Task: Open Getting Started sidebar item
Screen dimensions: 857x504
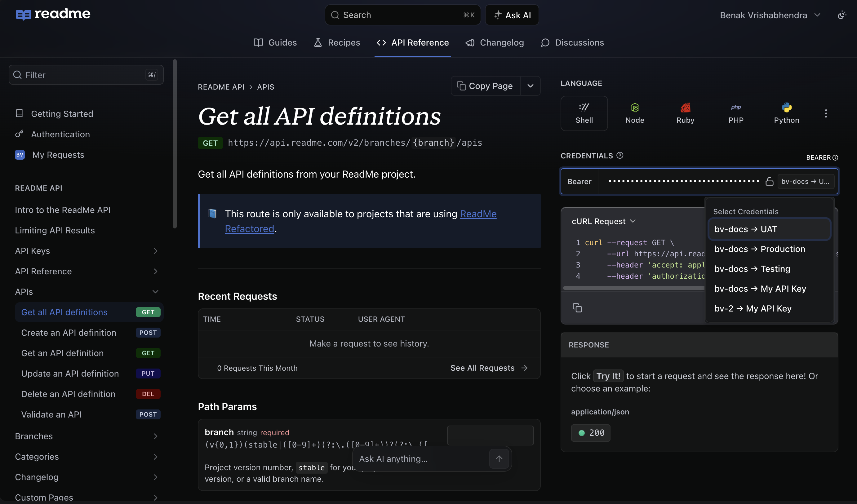Action: click(x=62, y=113)
